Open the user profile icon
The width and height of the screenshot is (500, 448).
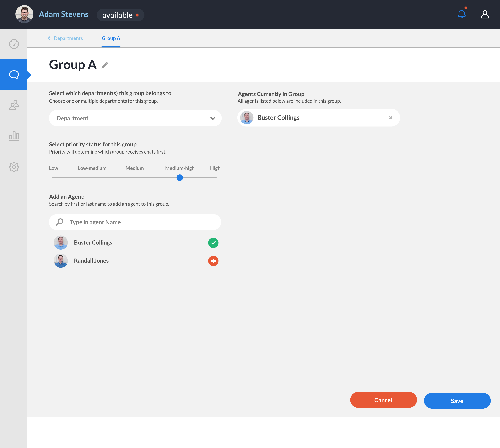click(485, 14)
